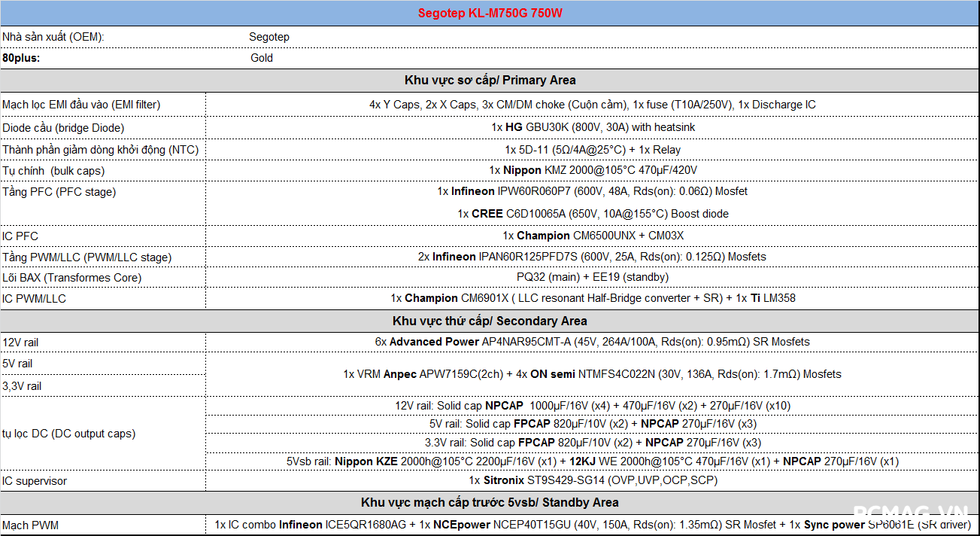Click the Infineon IPW60R060P7 Mosfet line
The height and width of the screenshot is (536, 980).
pyautogui.click(x=593, y=192)
